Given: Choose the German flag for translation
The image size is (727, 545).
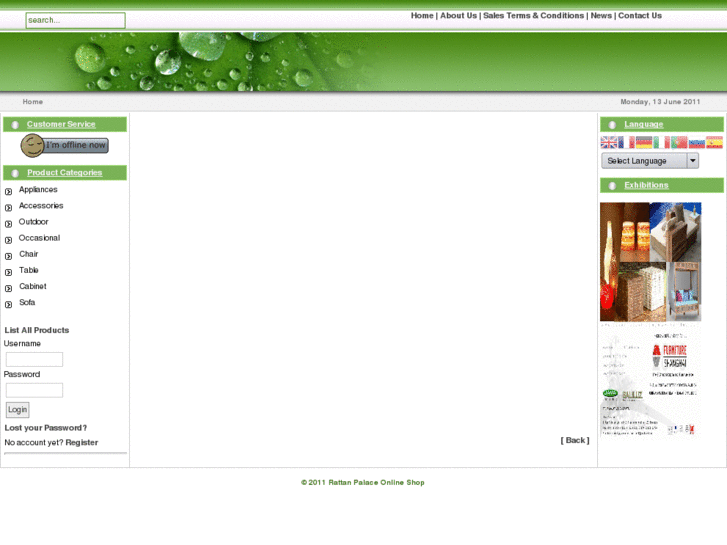Looking at the screenshot, I should point(644,142).
